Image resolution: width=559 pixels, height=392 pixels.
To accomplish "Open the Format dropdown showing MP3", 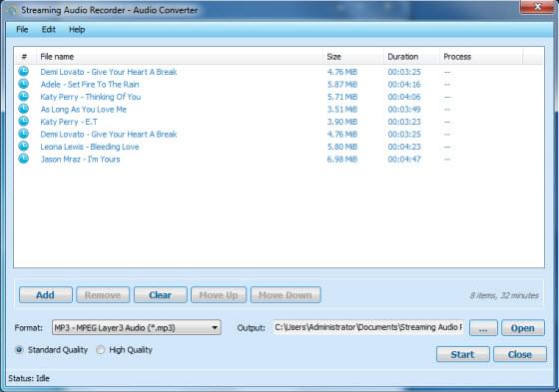I will 137,327.
